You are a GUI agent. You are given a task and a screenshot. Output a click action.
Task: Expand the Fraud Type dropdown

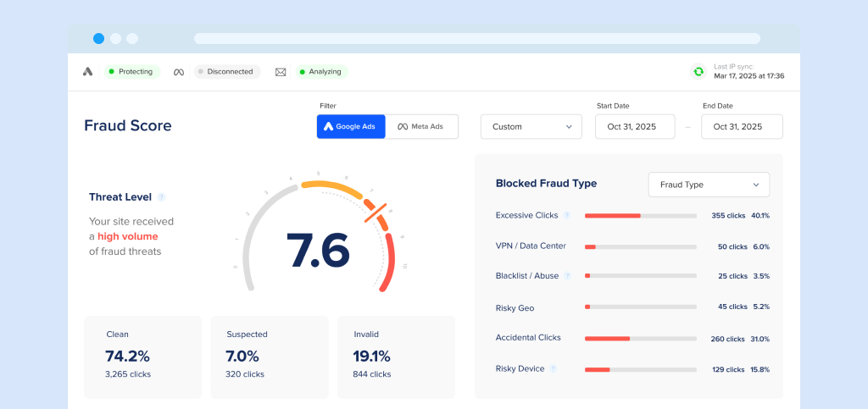[x=709, y=185]
